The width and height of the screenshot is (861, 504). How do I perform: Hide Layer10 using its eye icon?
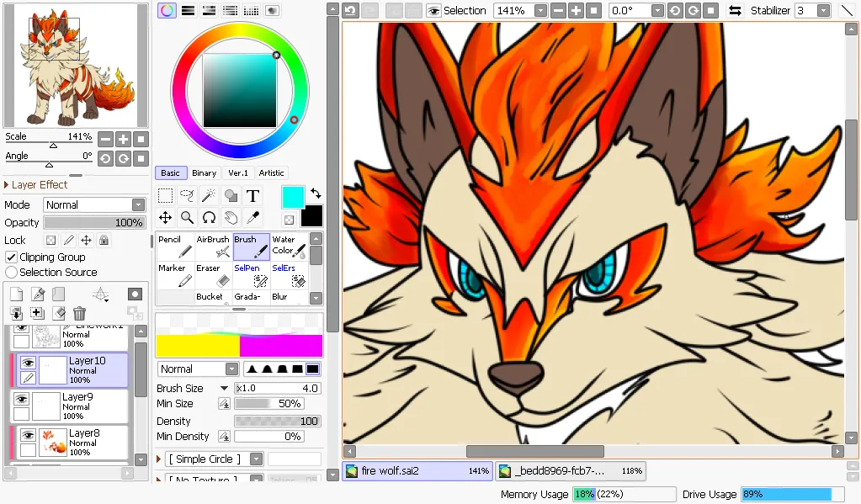(x=29, y=363)
